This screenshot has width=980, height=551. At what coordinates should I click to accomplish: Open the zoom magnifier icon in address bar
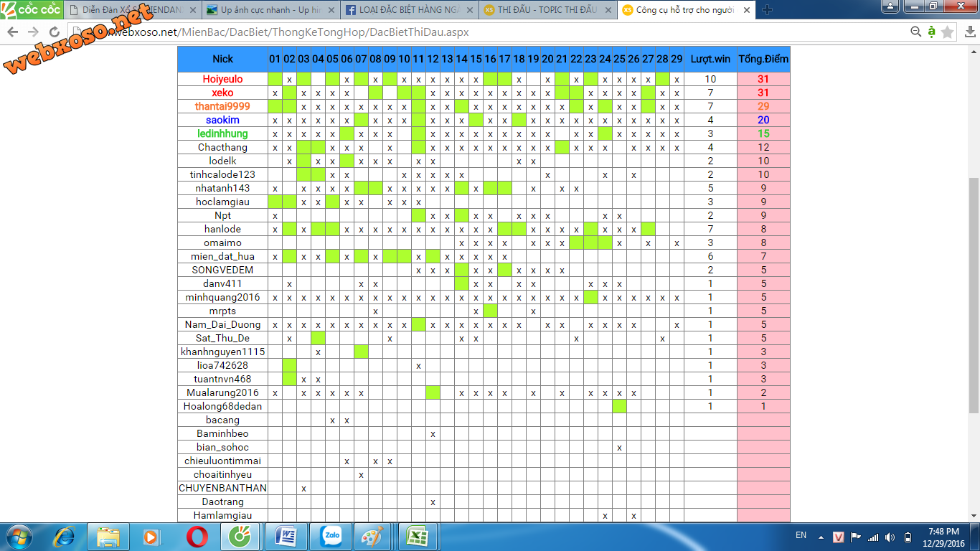915,32
